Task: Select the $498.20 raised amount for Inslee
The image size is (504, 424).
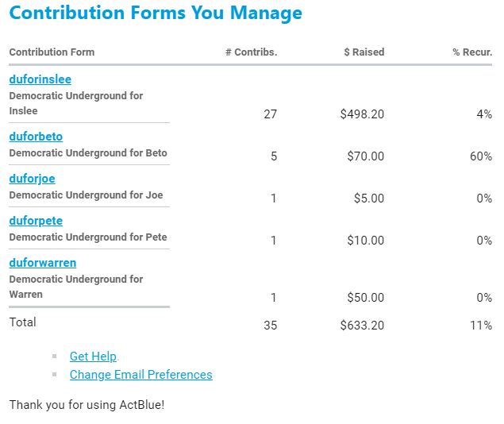Action: (x=362, y=114)
